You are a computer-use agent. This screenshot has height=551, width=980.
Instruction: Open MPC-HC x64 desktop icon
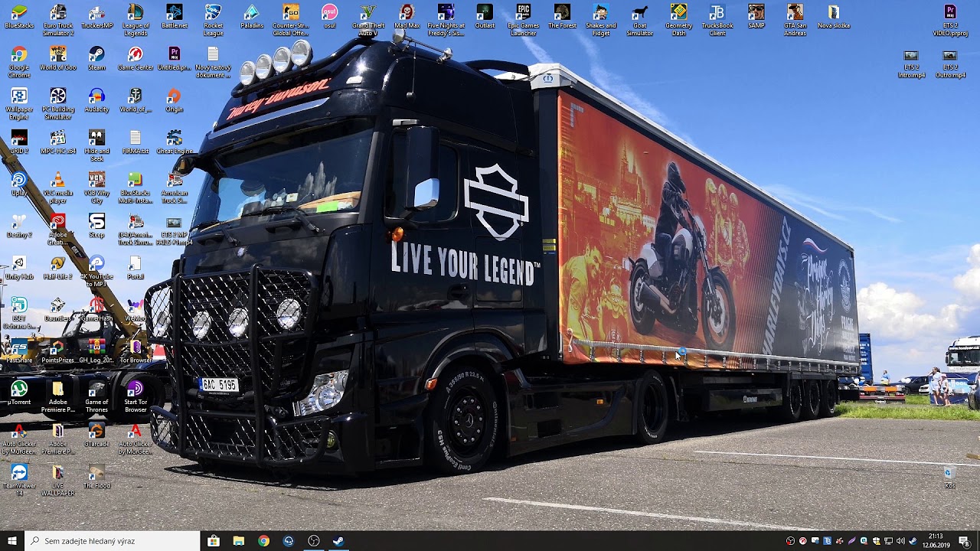pos(58,142)
